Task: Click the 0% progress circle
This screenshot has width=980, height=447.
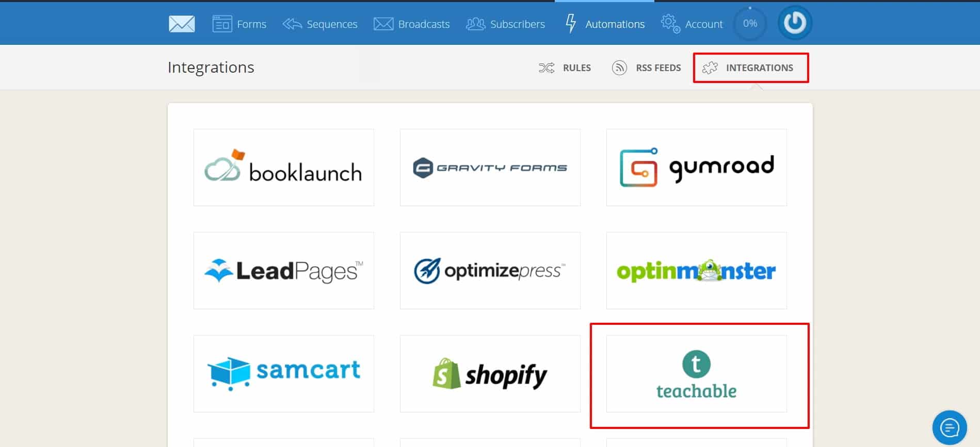Action: coord(750,23)
